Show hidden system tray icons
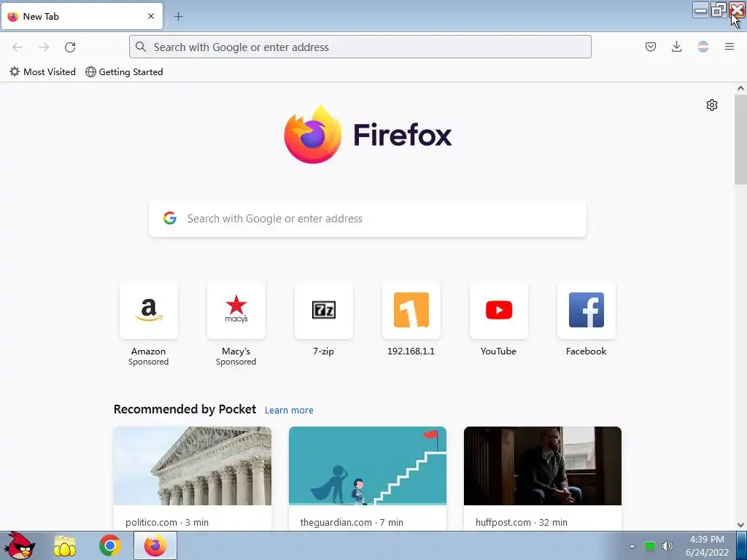 coord(632,546)
